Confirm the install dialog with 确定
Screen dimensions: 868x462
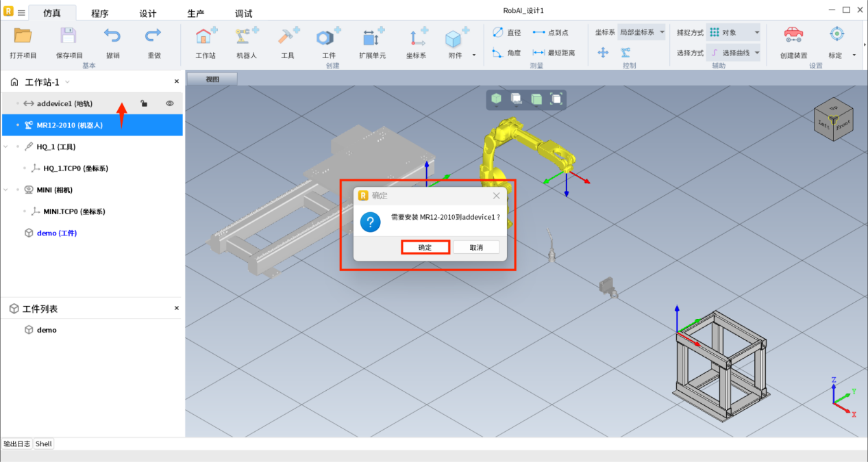coord(425,247)
